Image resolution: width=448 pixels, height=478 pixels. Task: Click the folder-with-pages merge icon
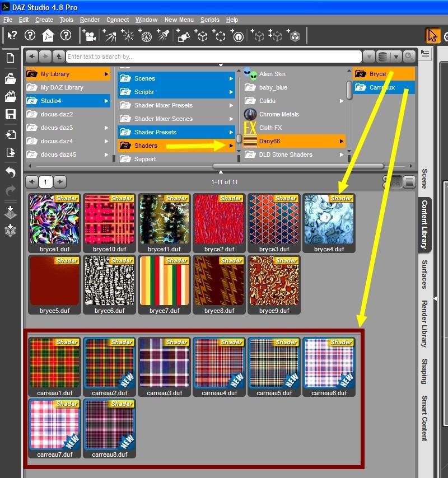11,96
